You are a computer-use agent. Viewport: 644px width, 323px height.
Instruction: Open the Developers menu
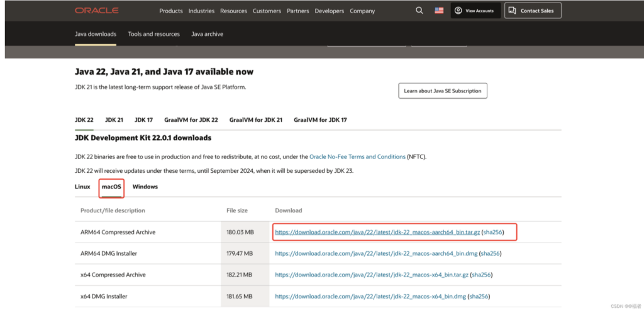pyautogui.click(x=329, y=11)
